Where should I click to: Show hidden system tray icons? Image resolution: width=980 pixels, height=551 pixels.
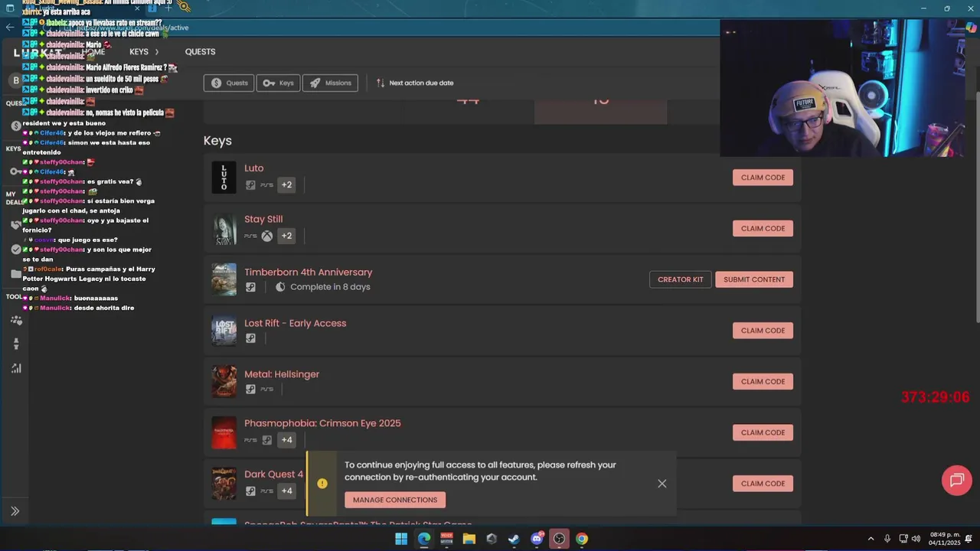click(x=871, y=539)
